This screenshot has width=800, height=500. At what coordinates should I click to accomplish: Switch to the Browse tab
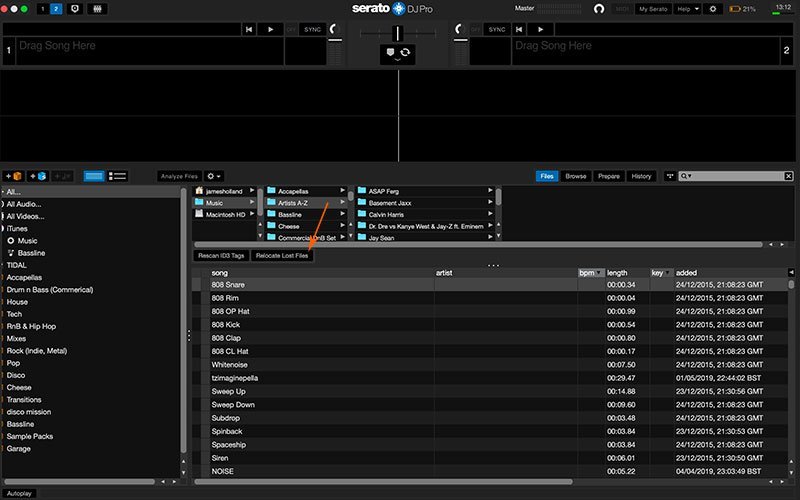576,176
